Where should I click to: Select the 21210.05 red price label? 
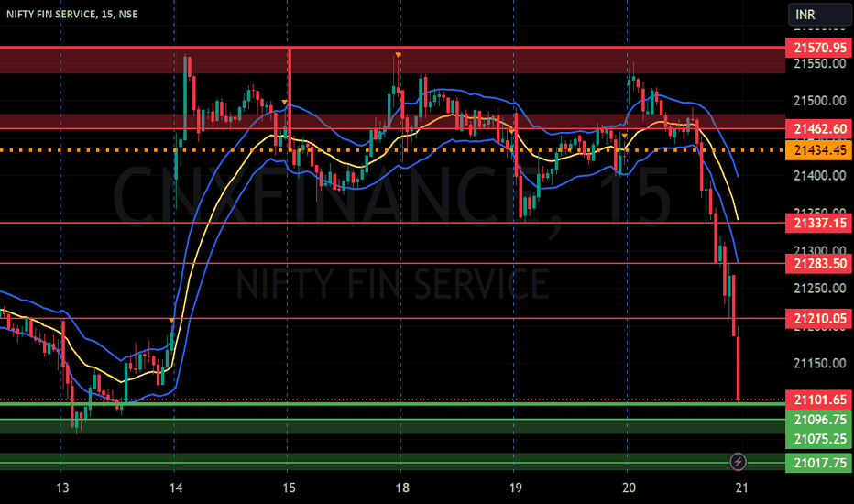tap(818, 319)
